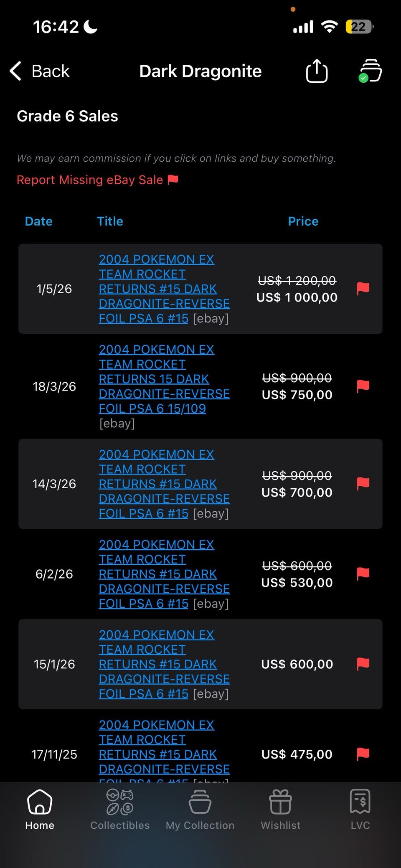
Task: Flag the 1/5/26 sale for US$ 1 000,00
Action: tap(363, 289)
